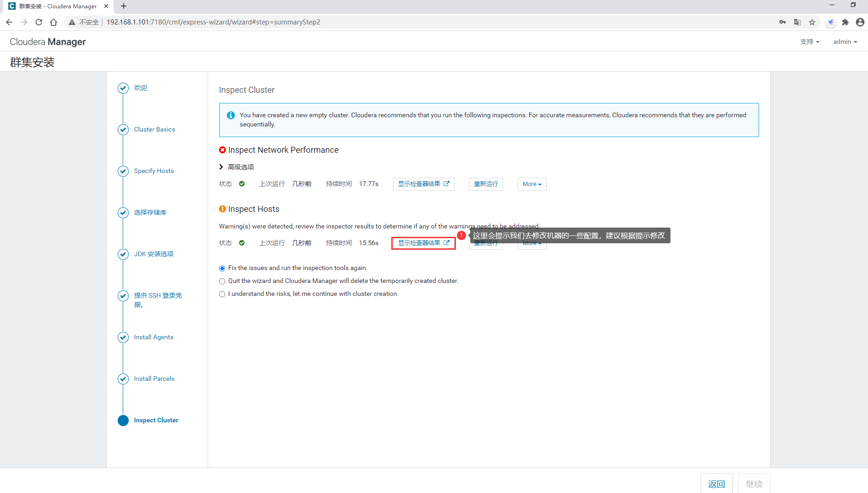Rerun the Network Performance inspection
868x493 pixels.
coord(486,184)
